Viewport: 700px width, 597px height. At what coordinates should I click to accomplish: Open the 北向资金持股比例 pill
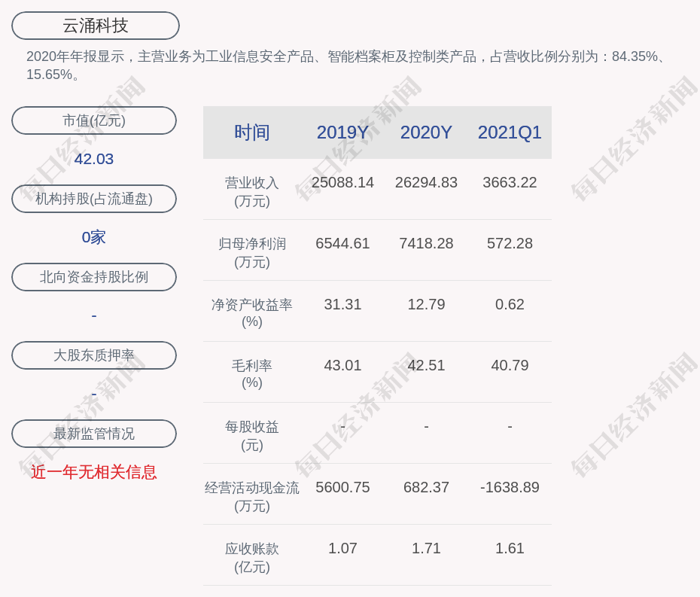coord(94,277)
